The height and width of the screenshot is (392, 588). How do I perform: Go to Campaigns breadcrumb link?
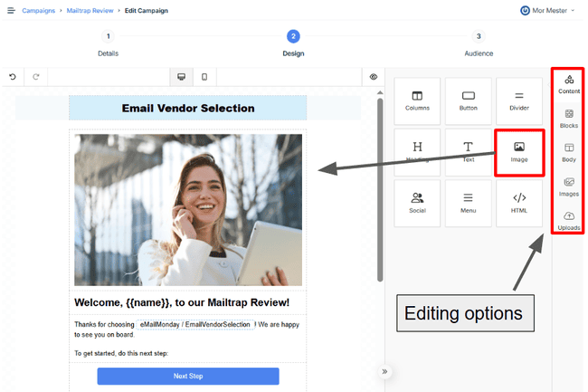39,11
